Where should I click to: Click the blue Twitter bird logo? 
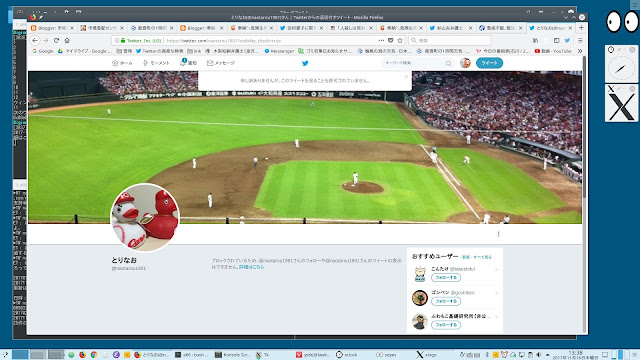[305, 63]
